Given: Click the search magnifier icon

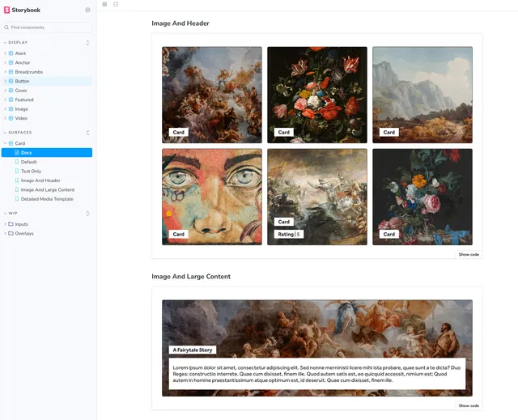Looking at the screenshot, I should pyautogui.click(x=6, y=28).
